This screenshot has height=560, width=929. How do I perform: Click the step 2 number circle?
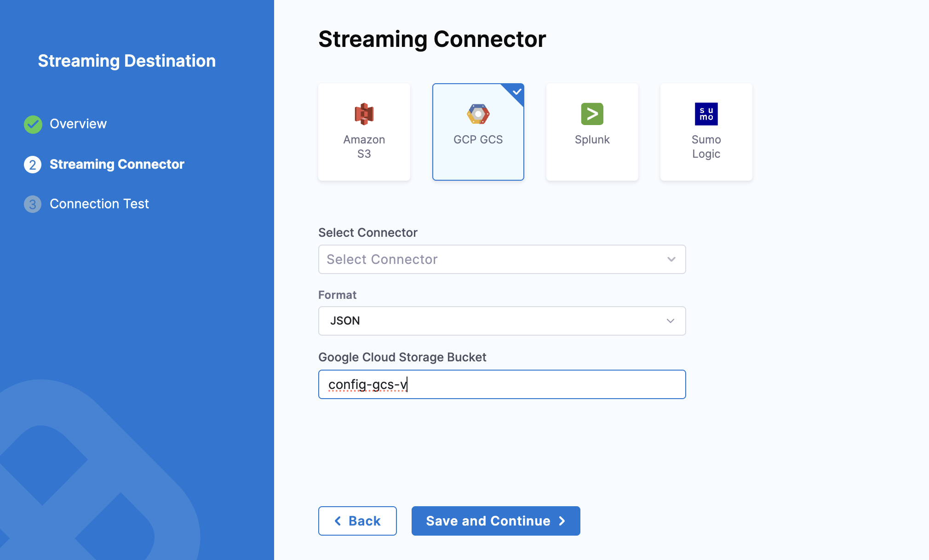tap(33, 165)
